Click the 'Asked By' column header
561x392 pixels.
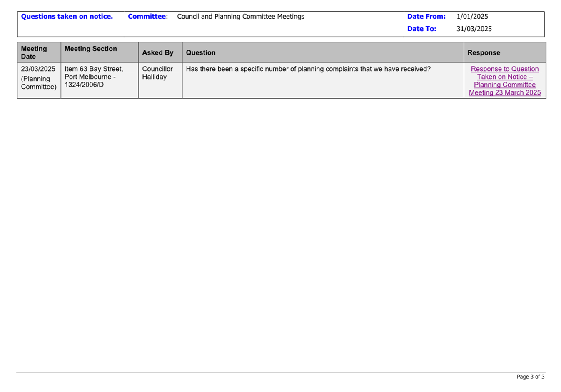pyautogui.click(x=157, y=52)
